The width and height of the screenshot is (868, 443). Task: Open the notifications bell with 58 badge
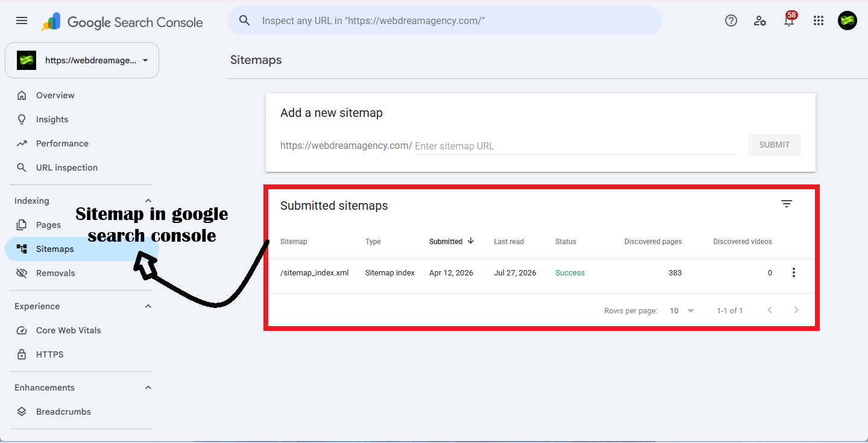coord(789,20)
